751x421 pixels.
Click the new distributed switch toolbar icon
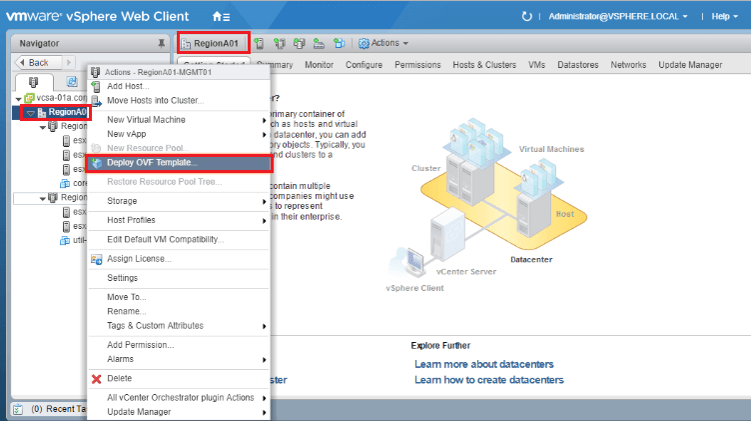pos(319,44)
